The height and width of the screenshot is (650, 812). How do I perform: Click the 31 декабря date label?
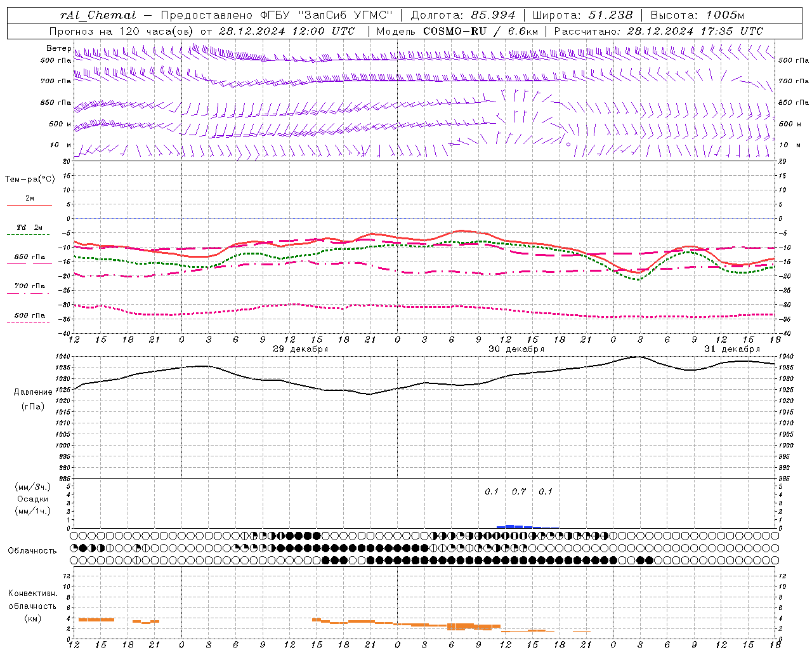click(732, 349)
